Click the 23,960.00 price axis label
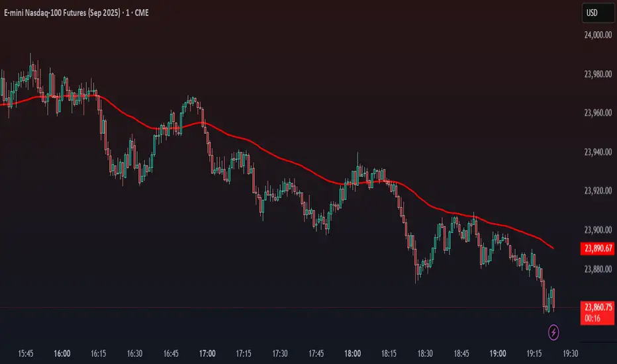The height and width of the screenshot is (364, 617). point(598,113)
